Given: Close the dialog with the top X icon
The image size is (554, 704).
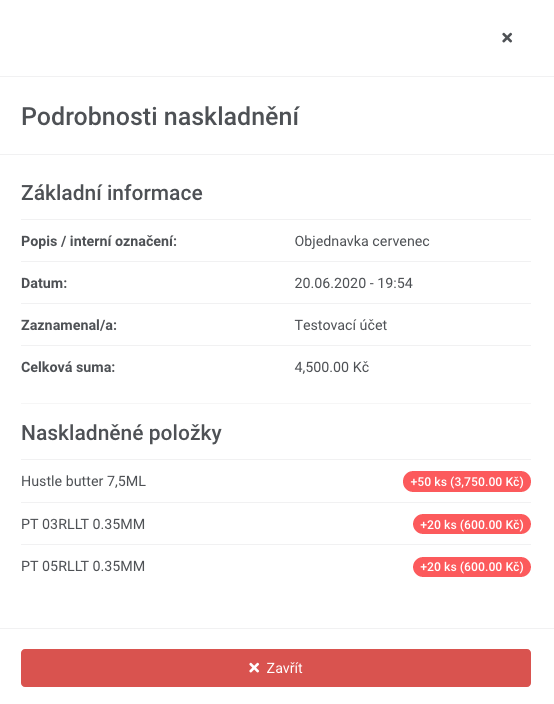Looking at the screenshot, I should (507, 38).
